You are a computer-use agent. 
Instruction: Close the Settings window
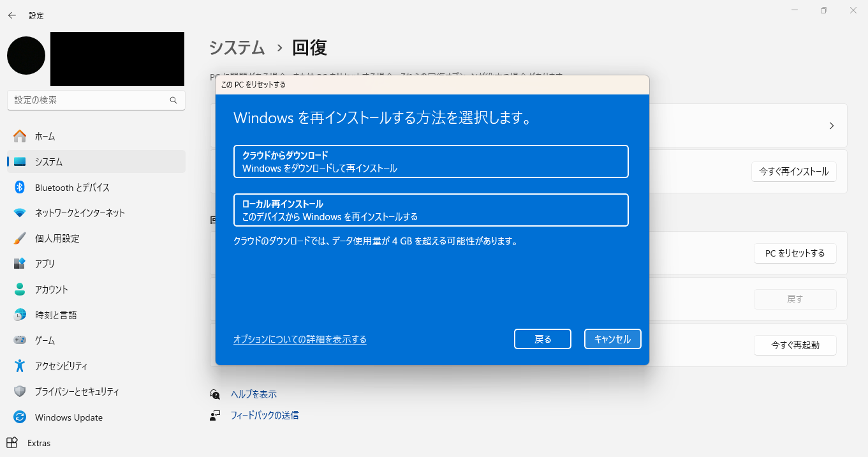pos(853,10)
